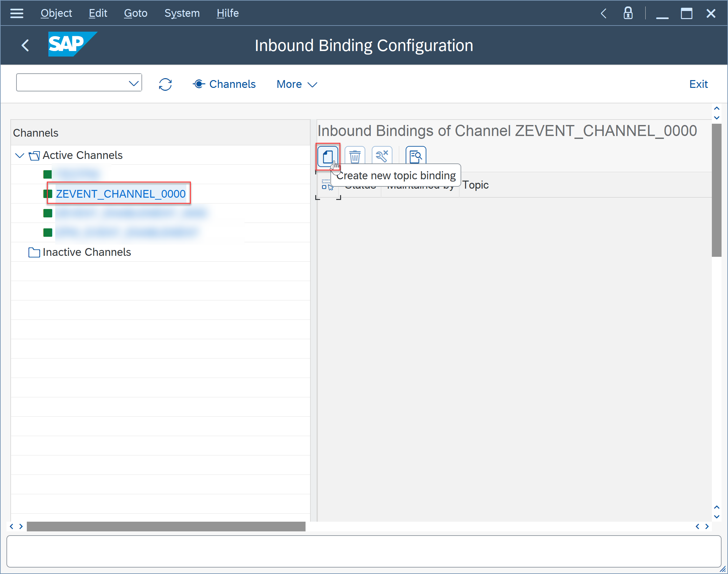Click the Topic column header

pyautogui.click(x=475, y=185)
